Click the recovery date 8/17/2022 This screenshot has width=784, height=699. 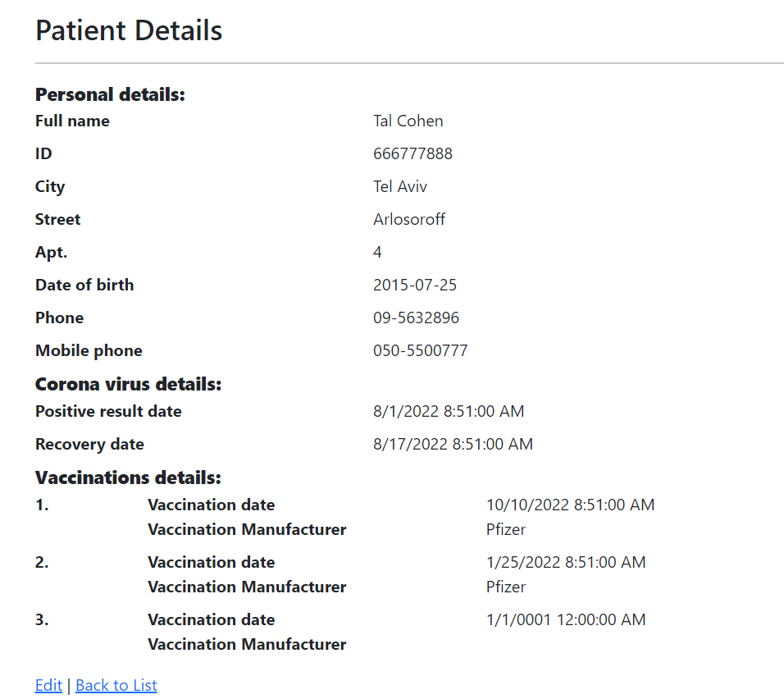(x=453, y=444)
